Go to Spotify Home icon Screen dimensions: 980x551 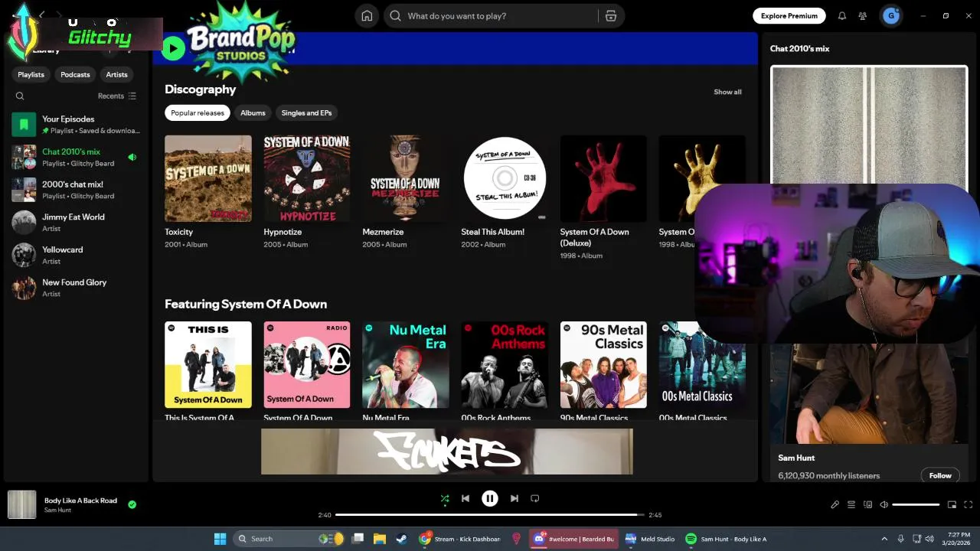click(x=367, y=16)
